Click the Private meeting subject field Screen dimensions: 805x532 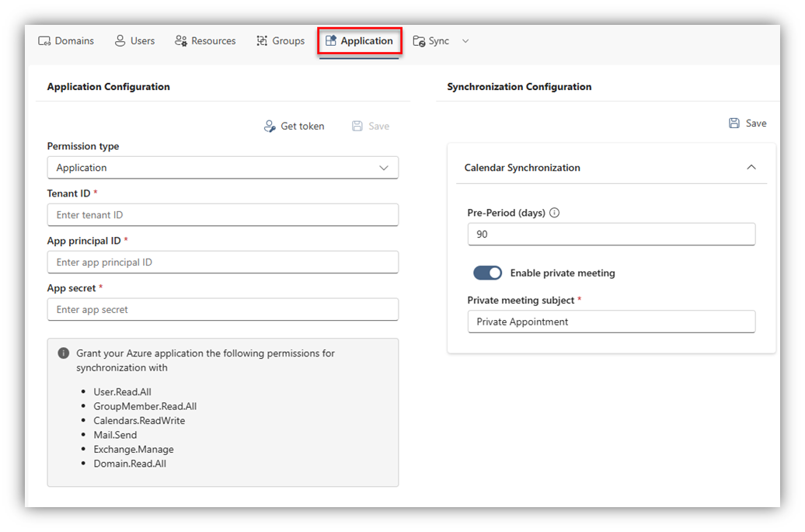pyautogui.click(x=611, y=322)
